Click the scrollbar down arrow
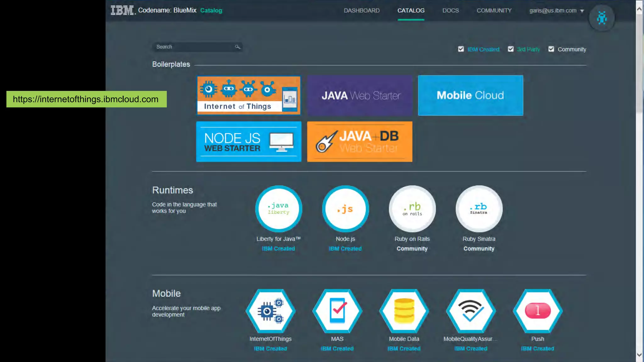Image resolution: width=644 pixels, height=362 pixels. (x=639, y=355)
